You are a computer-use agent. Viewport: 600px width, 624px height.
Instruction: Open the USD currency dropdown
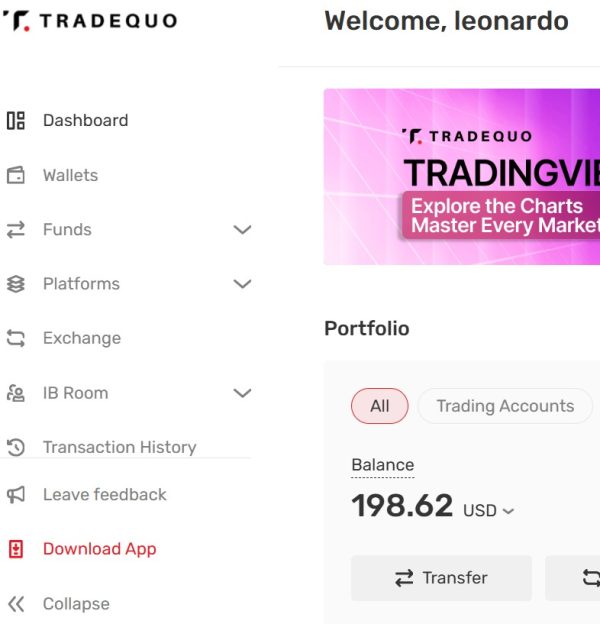[489, 510]
